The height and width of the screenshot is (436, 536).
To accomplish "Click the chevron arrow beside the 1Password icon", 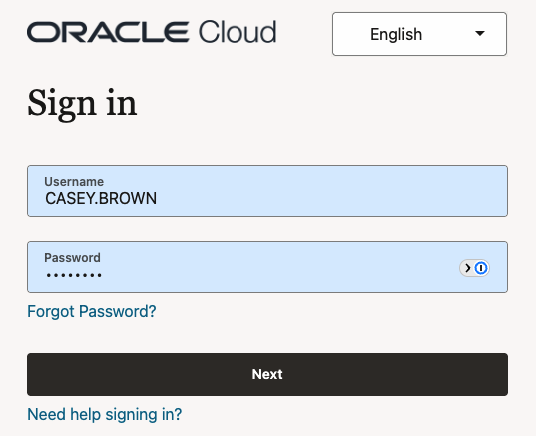I will pos(468,268).
